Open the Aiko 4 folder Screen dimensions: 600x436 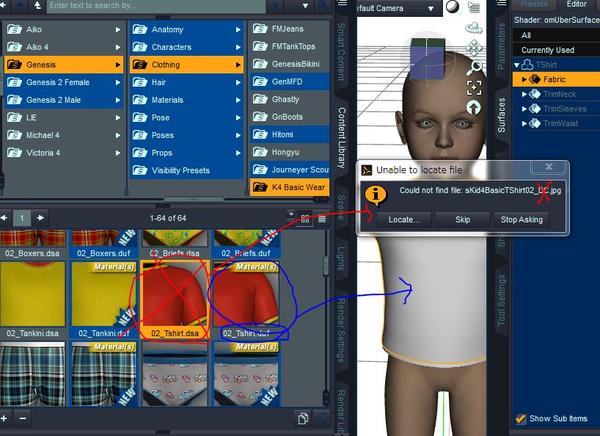(x=64, y=47)
